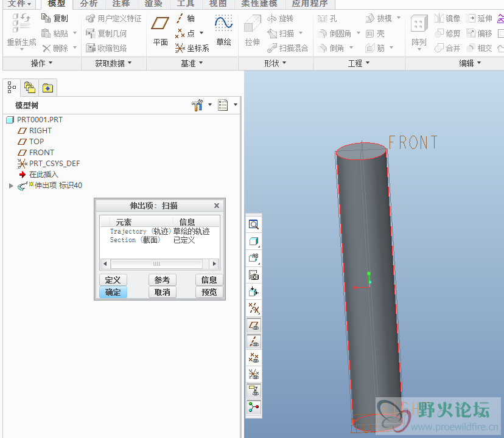The height and width of the screenshot is (438, 504).
Task: Open the saved view orientations (AB) icon
Action: 254,258
